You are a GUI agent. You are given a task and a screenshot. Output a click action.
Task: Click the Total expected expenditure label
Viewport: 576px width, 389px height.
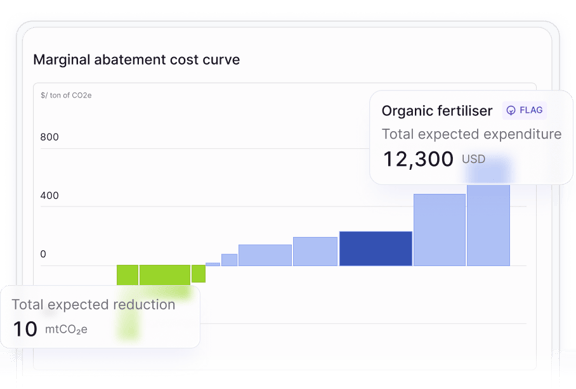pyautogui.click(x=472, y=134)
